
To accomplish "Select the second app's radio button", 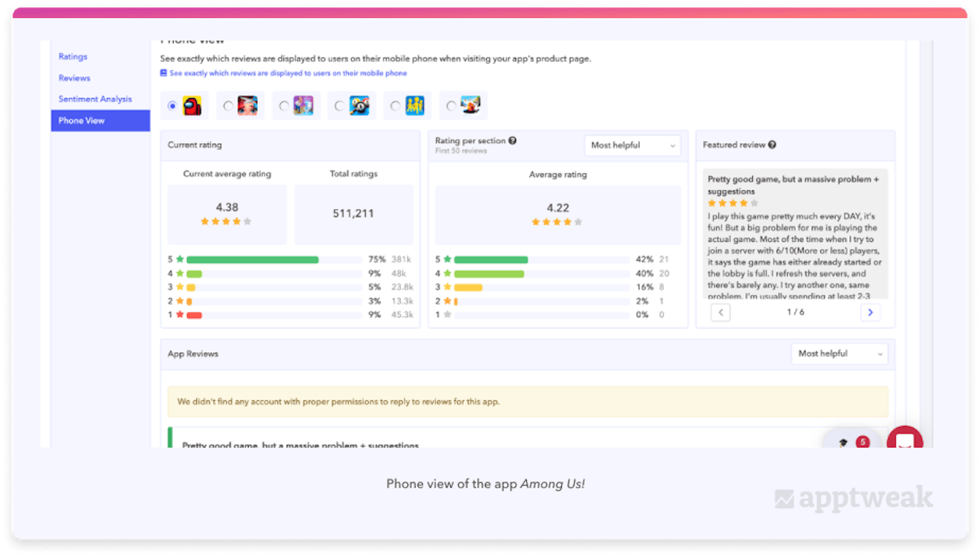I will point(228,106).
